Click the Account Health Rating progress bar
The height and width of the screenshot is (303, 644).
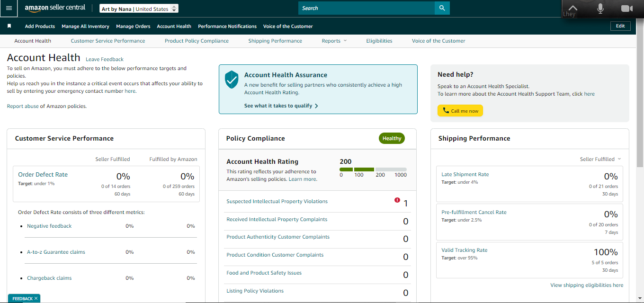coord(373,169)
